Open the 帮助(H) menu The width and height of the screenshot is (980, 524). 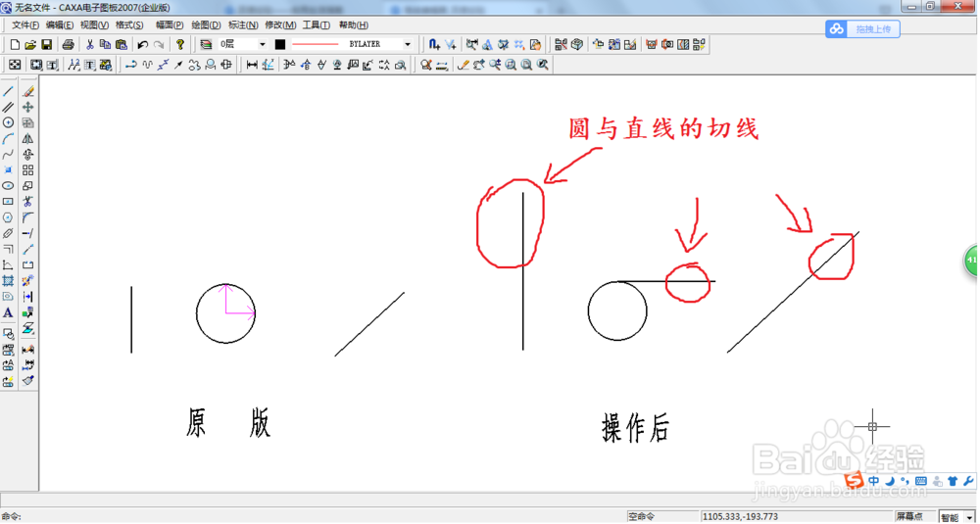pyautogui.click(x=353, y=25)
